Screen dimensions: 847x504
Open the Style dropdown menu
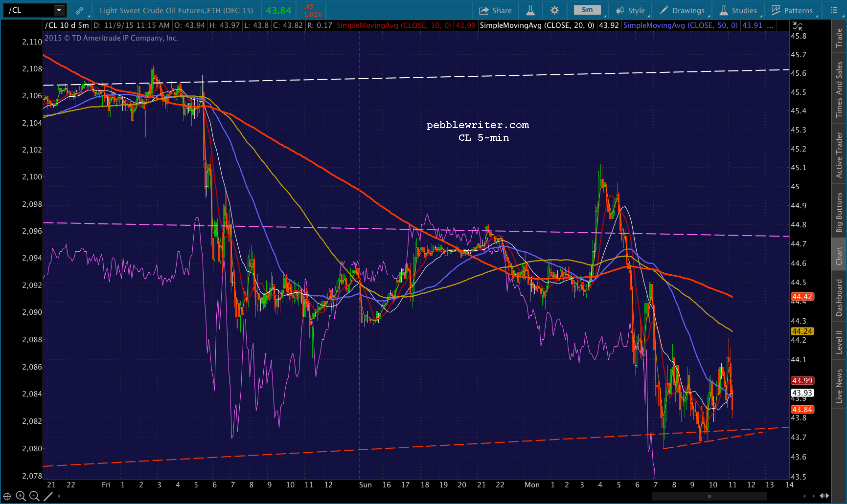tap(631, 10)
